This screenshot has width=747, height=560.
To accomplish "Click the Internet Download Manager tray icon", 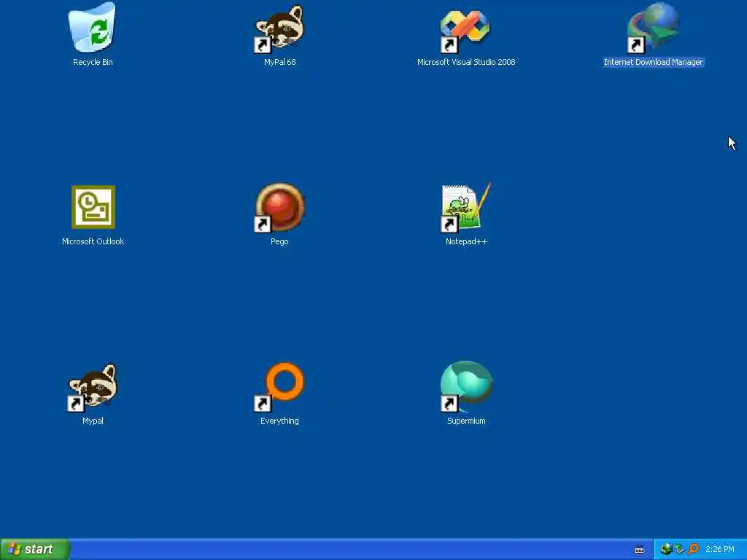I will [x=666, y=549].
